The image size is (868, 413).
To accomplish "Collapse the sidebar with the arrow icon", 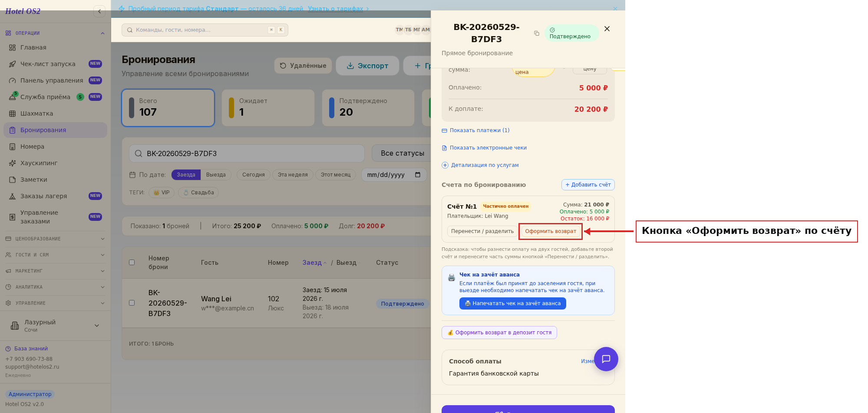I will [99, 11].
